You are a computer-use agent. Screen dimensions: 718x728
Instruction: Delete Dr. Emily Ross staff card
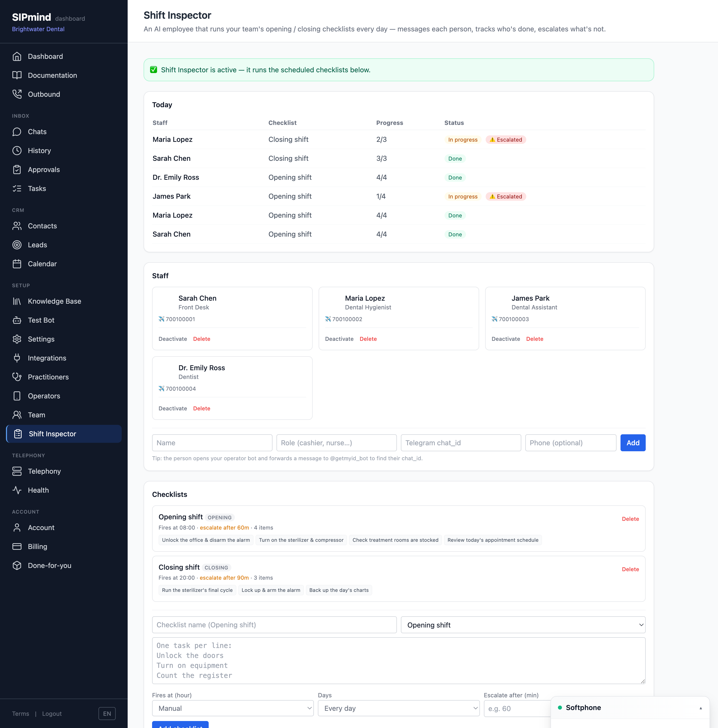click(x=201, y=408)
